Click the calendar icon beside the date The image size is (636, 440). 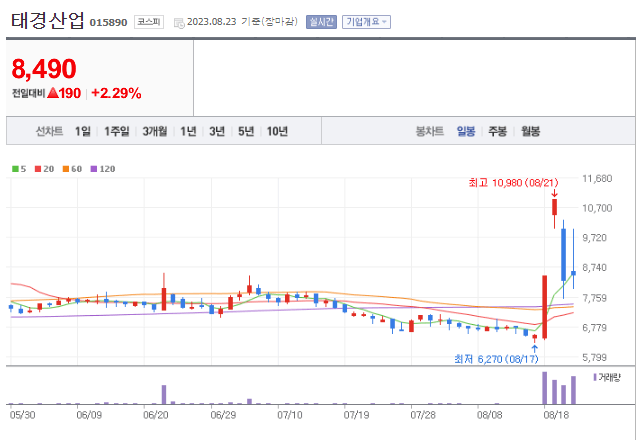[x=179, y=23]
